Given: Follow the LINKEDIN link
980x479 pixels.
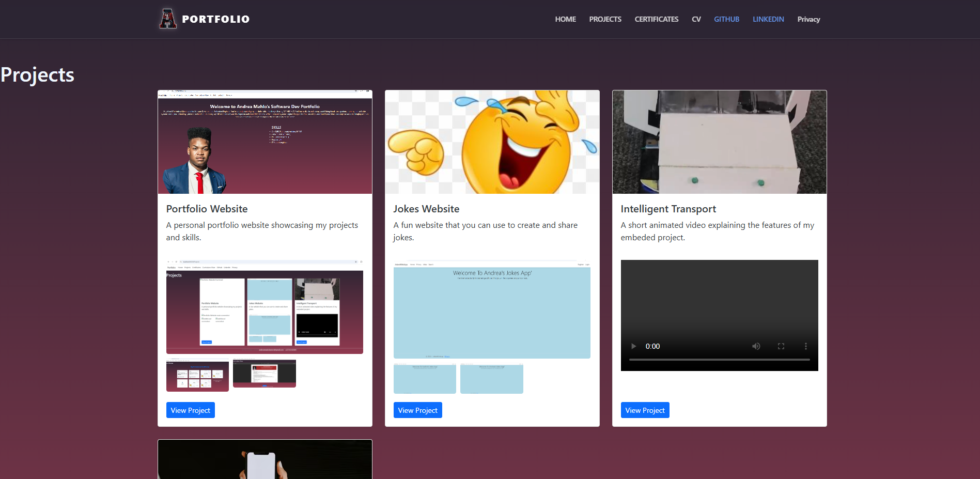Looking at the screenshot, I should pyautogui.click(x=768, y=19).
